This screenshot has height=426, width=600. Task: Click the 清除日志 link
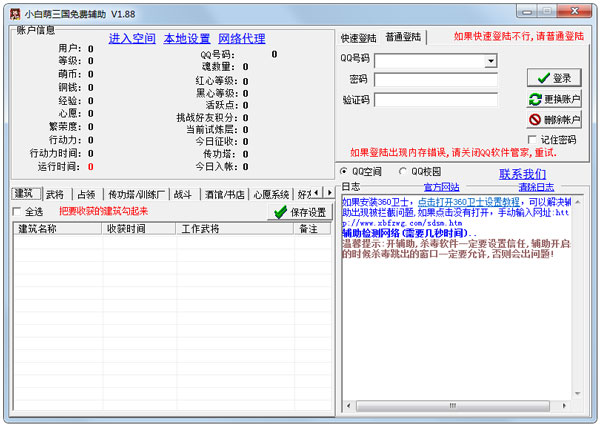(x=536, y=187)
